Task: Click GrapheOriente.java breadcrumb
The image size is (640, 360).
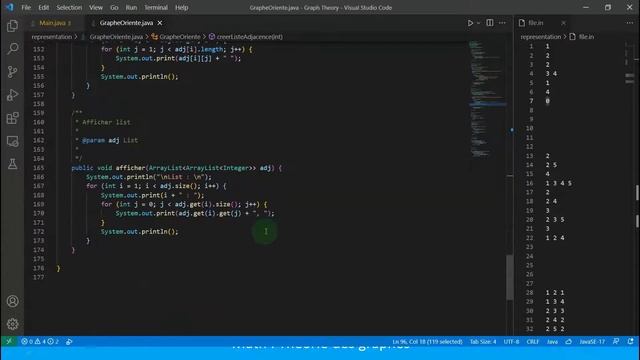Action: point(116,37)
